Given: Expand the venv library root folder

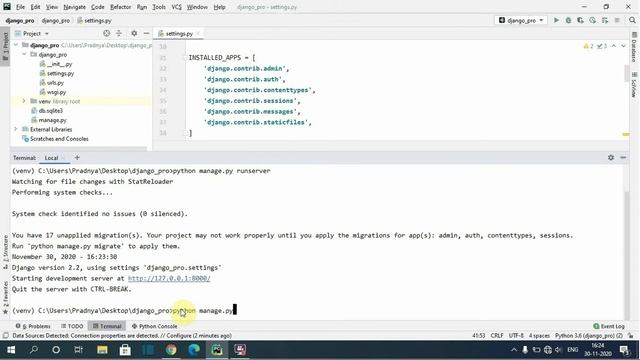Looking at the screenshot, I should pos(24,101).
